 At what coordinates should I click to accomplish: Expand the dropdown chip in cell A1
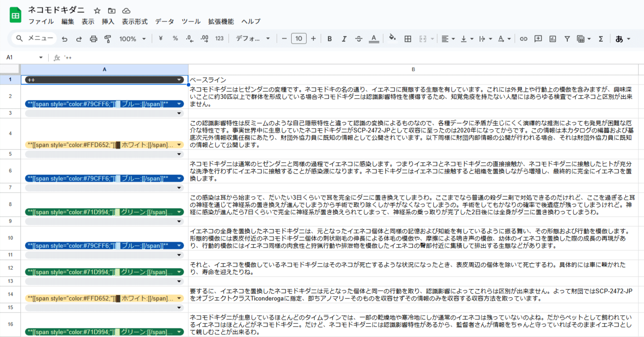pos(179,79)
